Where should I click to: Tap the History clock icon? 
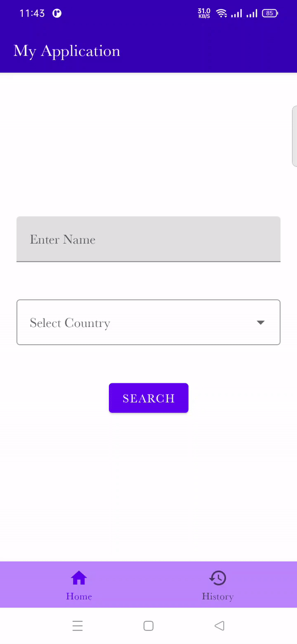[x=218, y=578]
